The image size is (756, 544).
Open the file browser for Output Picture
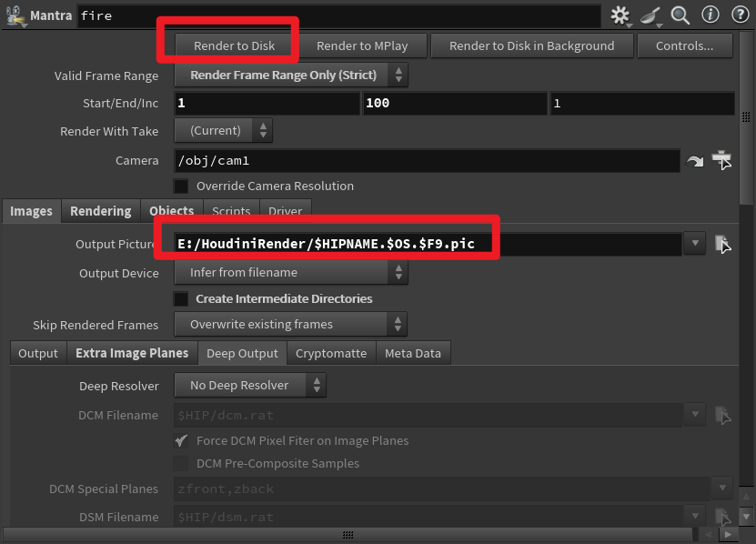(722, 243)
